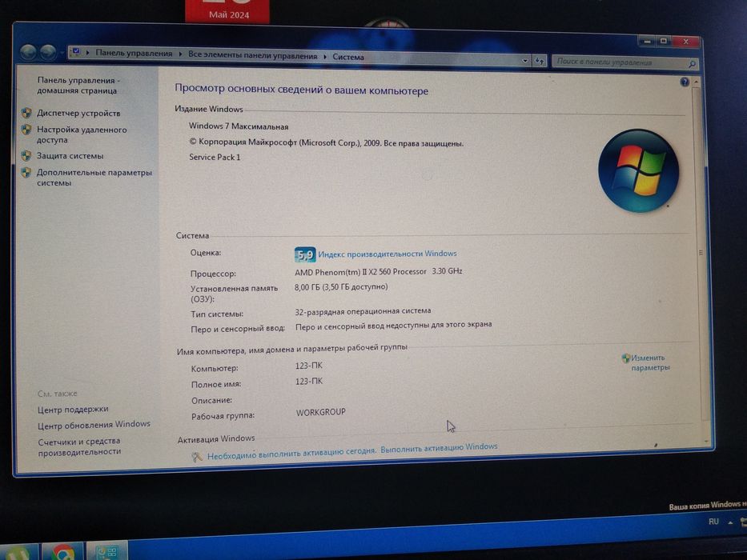The image size is (747, 560).
Task: Open dropdown arrow after Панель управления breadcrumb
Action: 181,54
